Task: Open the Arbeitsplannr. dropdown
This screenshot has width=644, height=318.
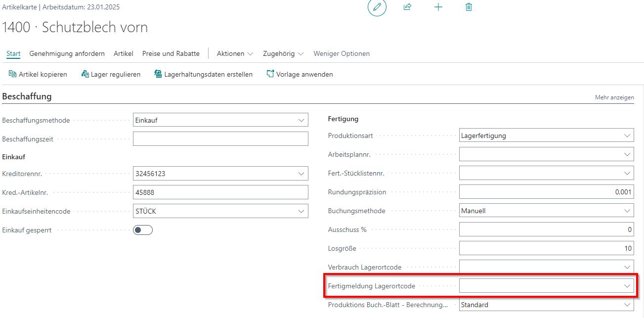Action: (627, 154)
